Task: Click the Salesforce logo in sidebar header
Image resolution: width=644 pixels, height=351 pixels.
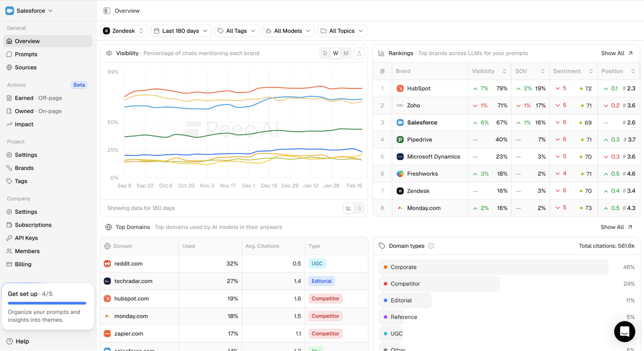Action: pos(10,11)
